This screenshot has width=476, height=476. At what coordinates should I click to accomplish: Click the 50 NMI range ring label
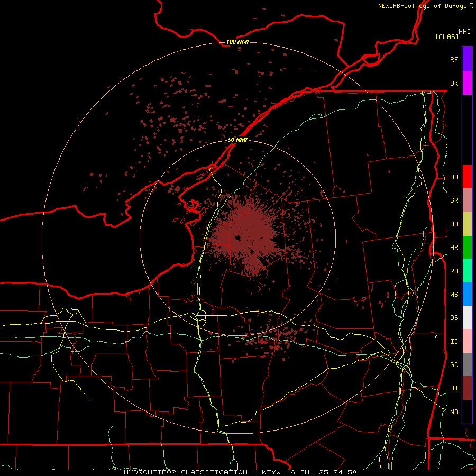(x=237, y=140)
